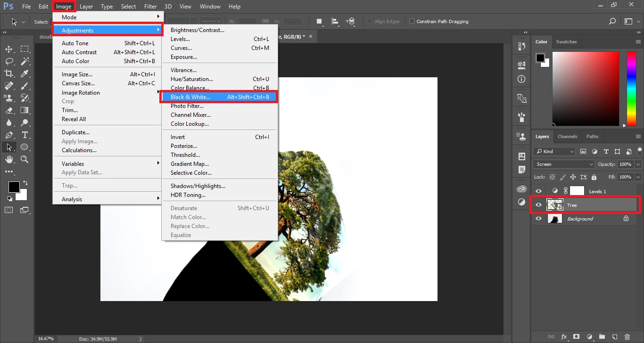Create a new layer group
The height and width of the screenshot is (343, 644).
(602, 337)
